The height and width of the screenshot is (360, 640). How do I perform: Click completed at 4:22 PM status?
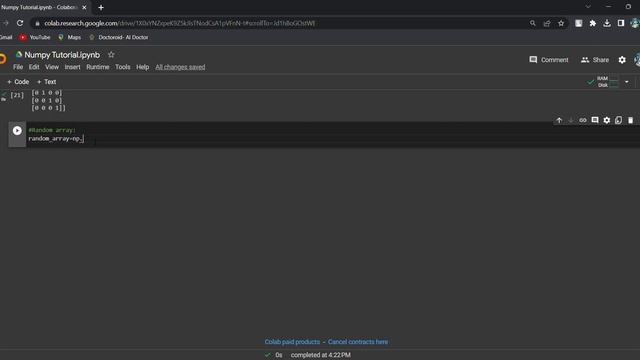(x=320, y=355)
